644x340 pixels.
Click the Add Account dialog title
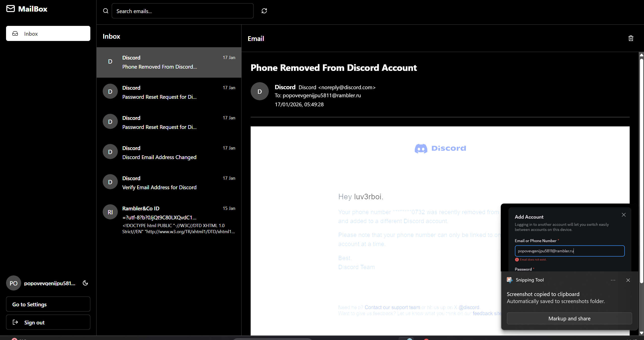pos(529,217)
